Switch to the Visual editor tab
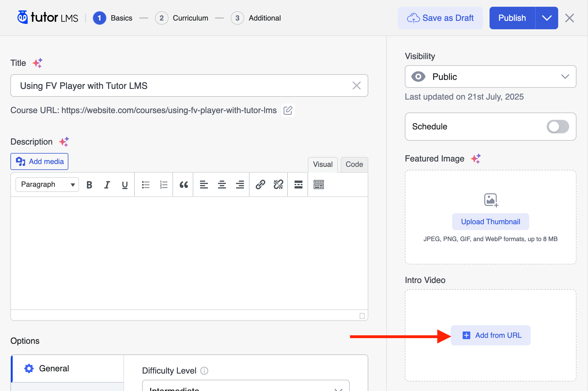The width and height of the screenshot is (588, 391). 323,165
